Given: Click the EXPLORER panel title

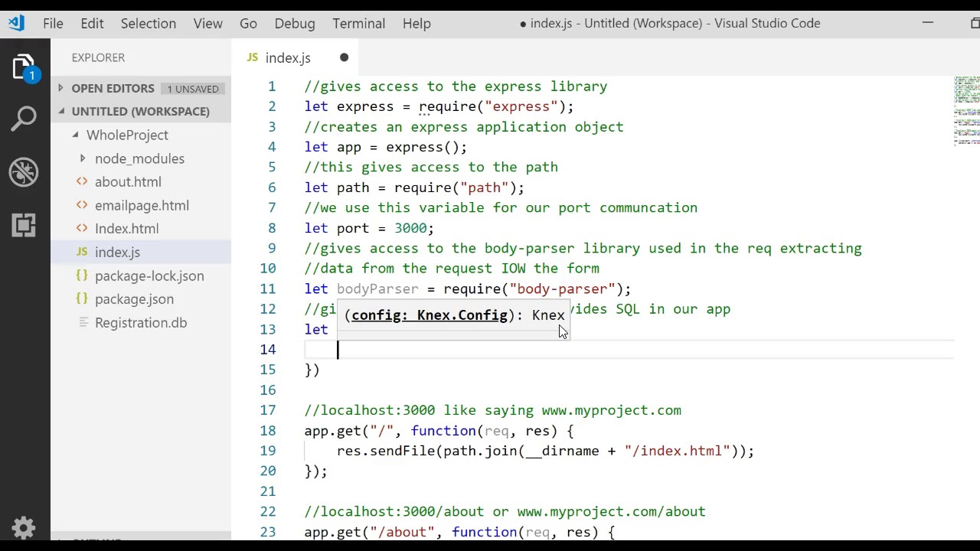Looking at the screenshot, I should pyautogui.click(x=98, y=57).
